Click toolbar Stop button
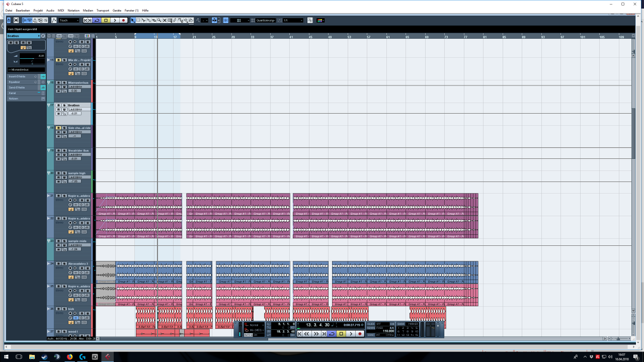Viewport: 644px width, 362px height. pos(106,20)
